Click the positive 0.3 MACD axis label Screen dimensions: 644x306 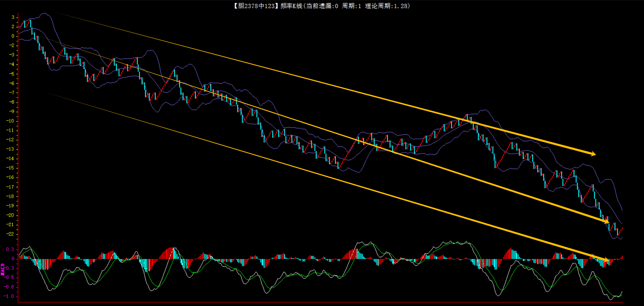(x=10, y=249)
